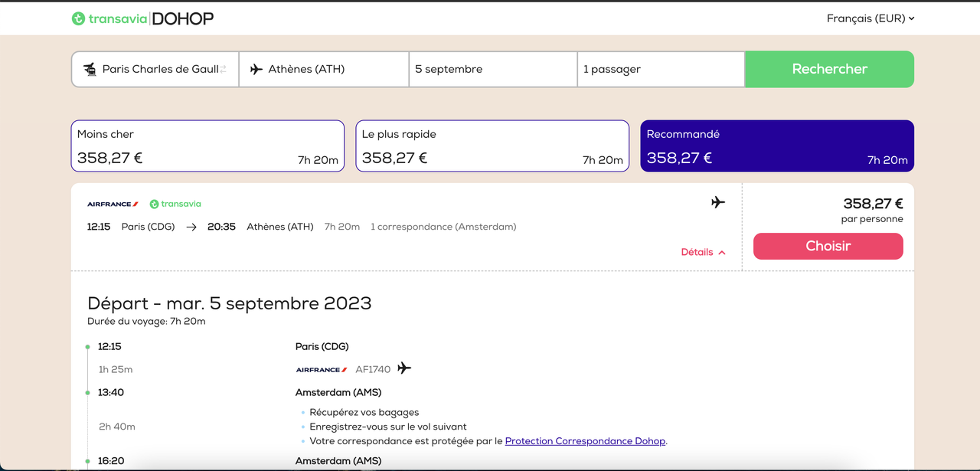The height and width of the screenshot is (471, 980).
Task: Click Enregistrez-vous sur le vol suivant text
Action: (x=388, y=427)
